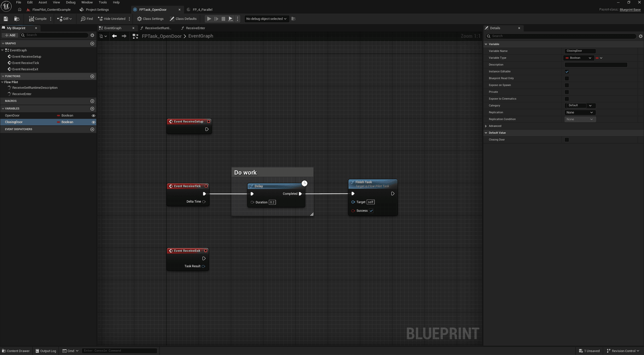Add a new variable with plus icon
The height and width of the screenshot is (355, 644).
point(92,109)
